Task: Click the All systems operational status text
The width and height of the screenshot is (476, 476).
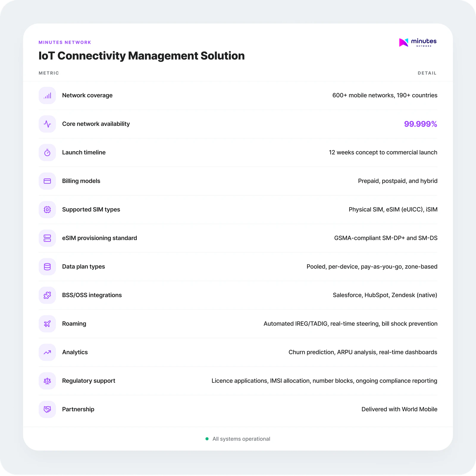Action: click(241, 439)
